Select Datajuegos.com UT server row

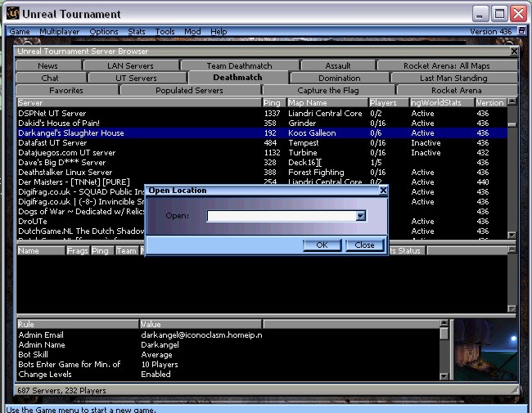[262, 153]
